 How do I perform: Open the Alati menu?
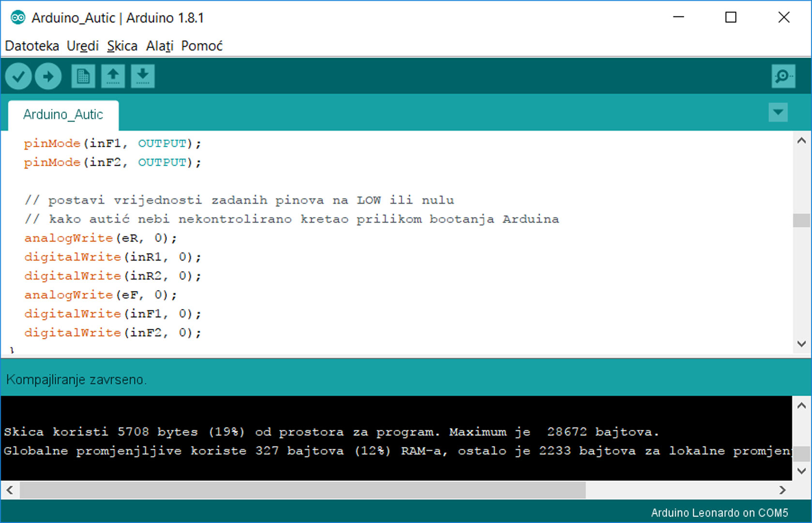160,46
